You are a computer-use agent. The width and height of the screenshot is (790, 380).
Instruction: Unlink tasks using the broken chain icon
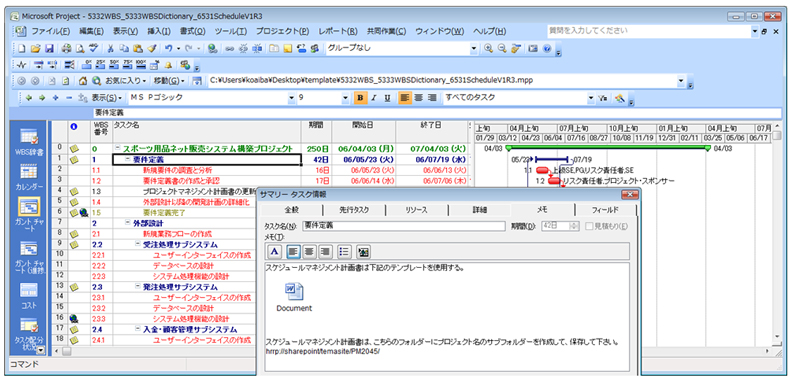pos(243,49)
